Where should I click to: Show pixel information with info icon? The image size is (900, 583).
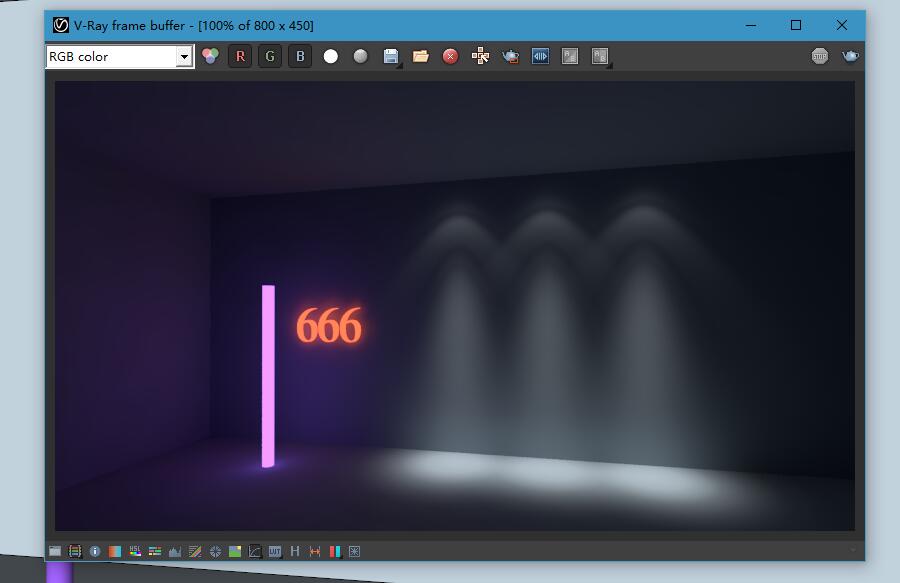point(95,551)
